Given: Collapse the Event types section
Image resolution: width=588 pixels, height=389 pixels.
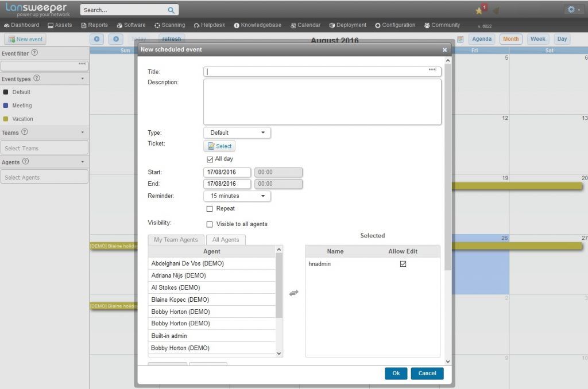Looking at the screenshot, I should click(x=82, y=79).
